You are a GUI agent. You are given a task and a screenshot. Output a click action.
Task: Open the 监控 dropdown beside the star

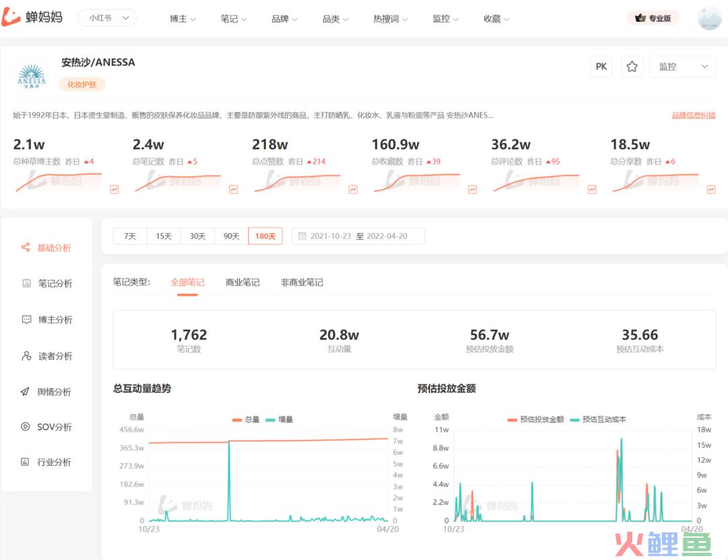[682, 67]
